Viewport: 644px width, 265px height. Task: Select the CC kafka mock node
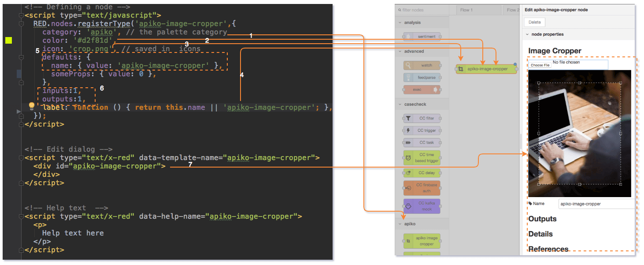422,205
